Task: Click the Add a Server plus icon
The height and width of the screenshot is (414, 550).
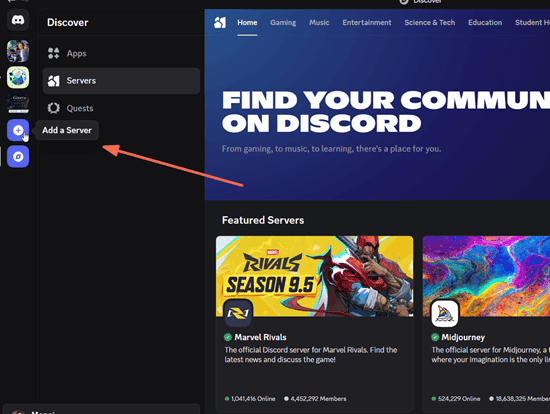Action: tap(18, 130)
